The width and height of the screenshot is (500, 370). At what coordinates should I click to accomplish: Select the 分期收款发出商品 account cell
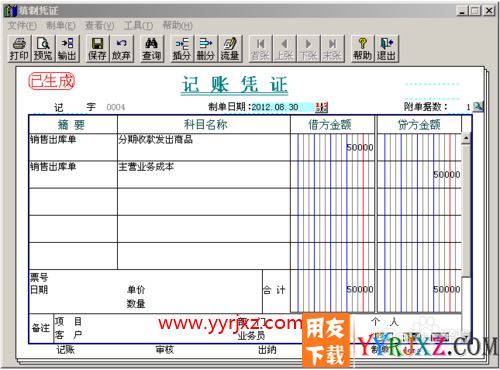point(204,147)
